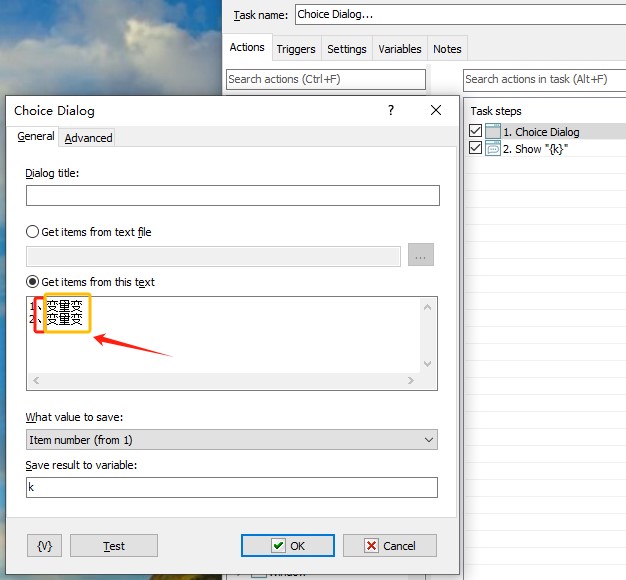Confirm the dialog with OK
The height and width of the screenshot is (580, 626).
287,545
